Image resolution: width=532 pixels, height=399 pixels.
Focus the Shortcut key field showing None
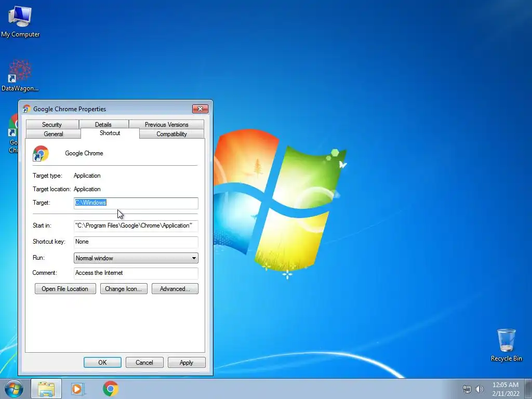coord(136,242)
